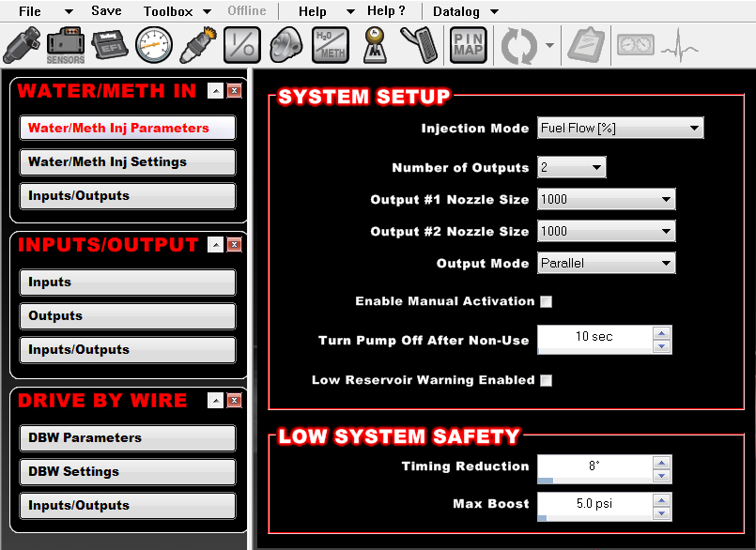Open the Sensors toolbar icon
Screen dimensions: 756x550
[x=66, y=46]
